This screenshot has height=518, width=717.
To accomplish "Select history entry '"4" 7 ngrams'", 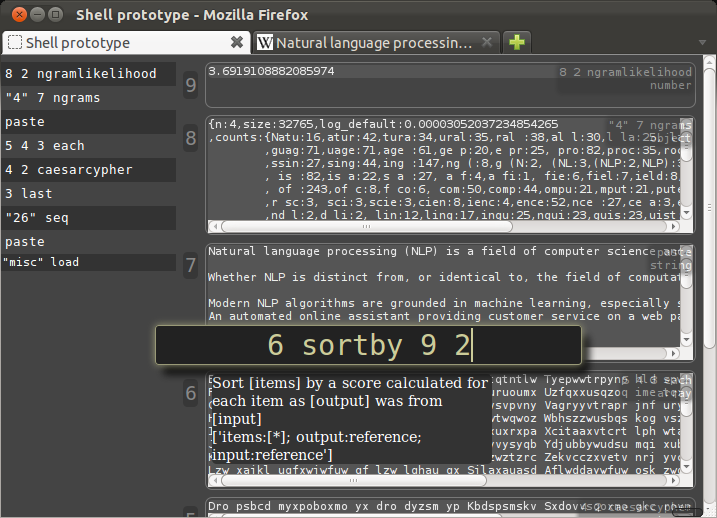I will click(89, 98).
